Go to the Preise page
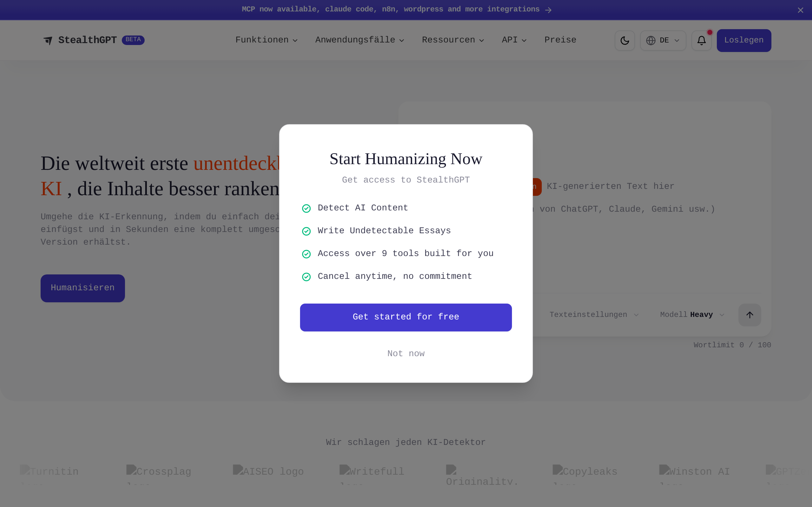 click(560, 40)
